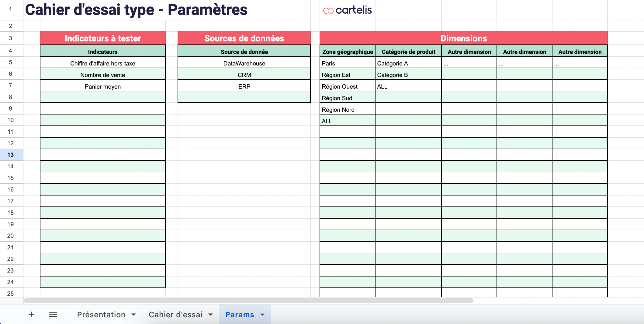644x324 pixels.
Task: Click the Indicateurs à tester header
Action: pos(103,38)
